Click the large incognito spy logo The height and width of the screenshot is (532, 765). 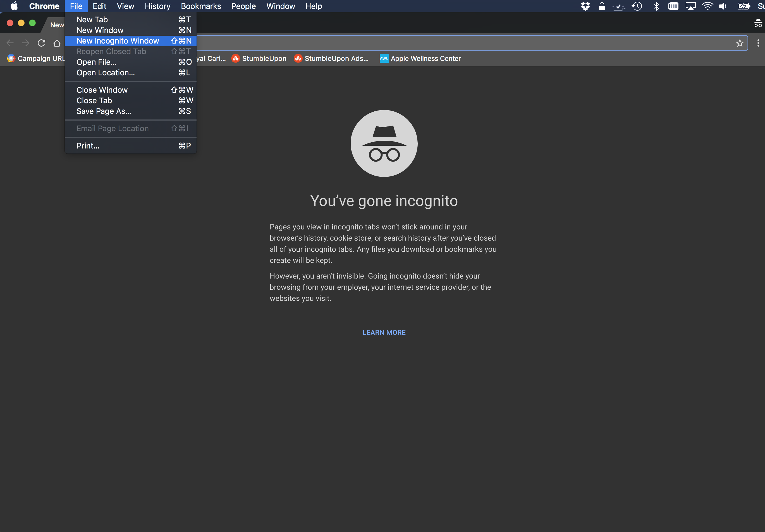tap(384, 143)
